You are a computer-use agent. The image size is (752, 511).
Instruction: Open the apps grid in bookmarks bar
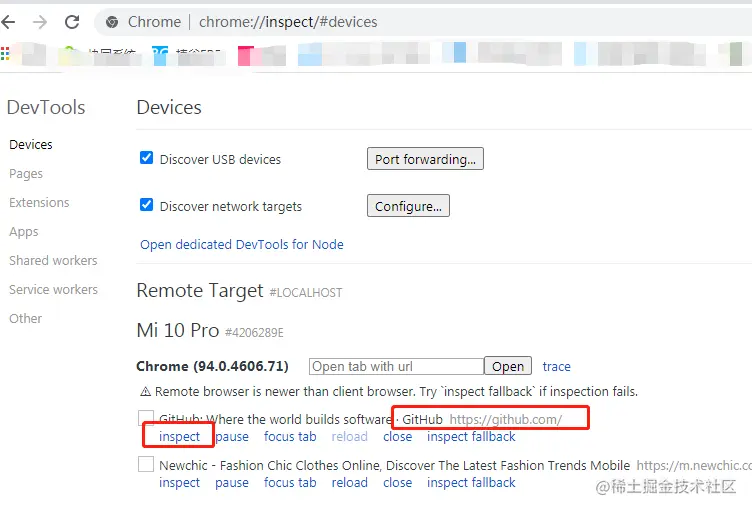(5, 53)
